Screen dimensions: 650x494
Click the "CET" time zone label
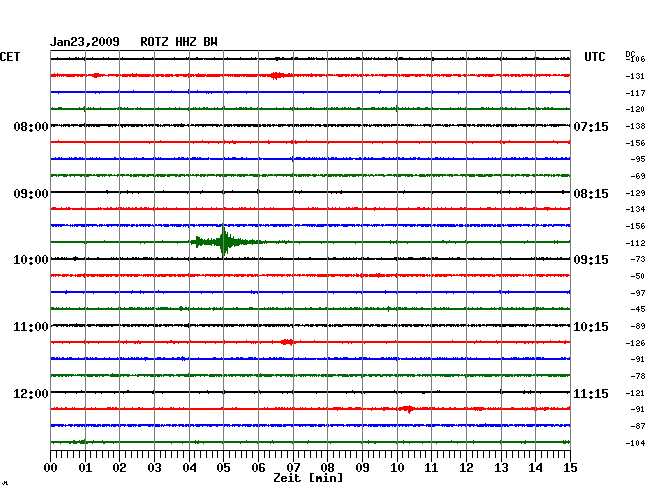(x=10, y=57)
